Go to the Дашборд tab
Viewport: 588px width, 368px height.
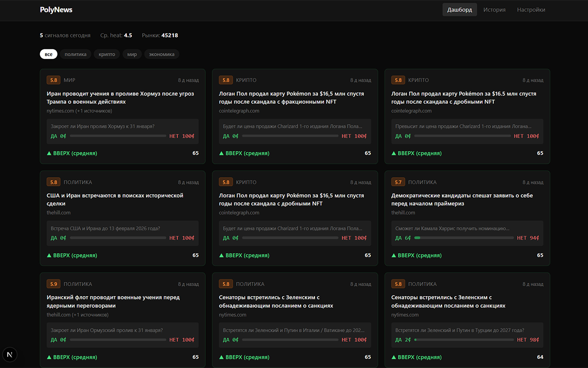tap(459, 10)
